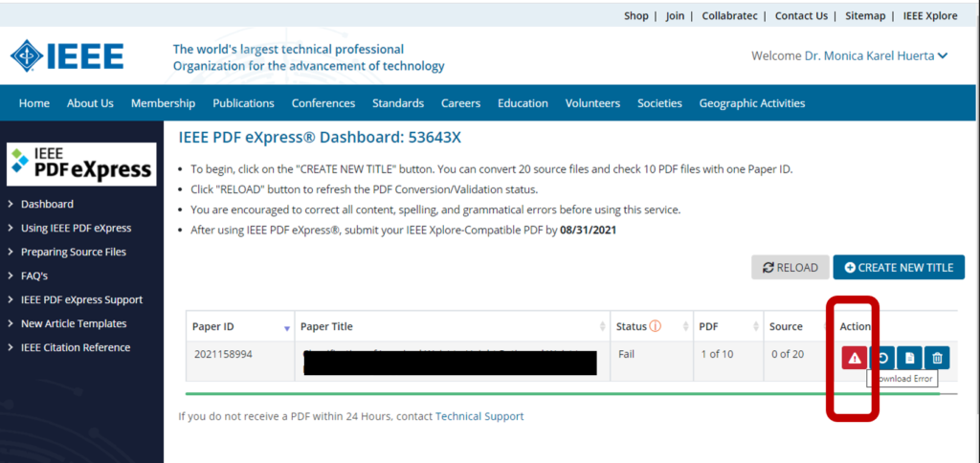This screenshot has height=463, width=980.
Task: Click the document page icon in Action column
Action: (910, 358)
